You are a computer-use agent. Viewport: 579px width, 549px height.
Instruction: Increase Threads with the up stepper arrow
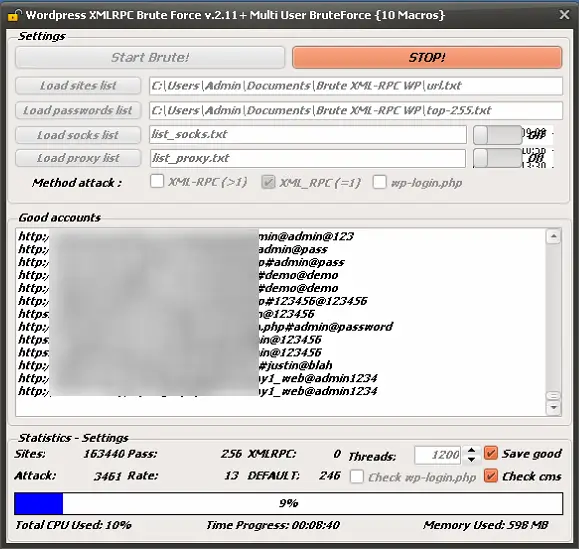[471, 450]
